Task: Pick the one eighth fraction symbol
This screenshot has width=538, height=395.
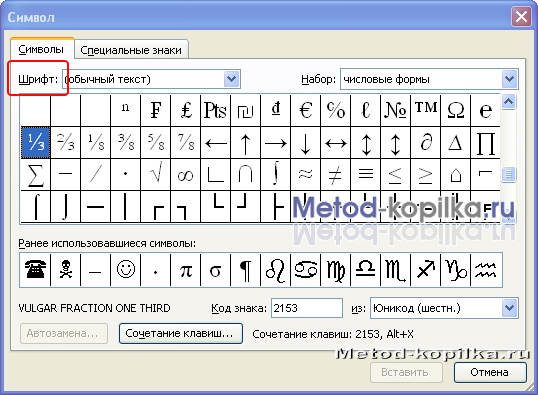Action: (x=95, y=142)
